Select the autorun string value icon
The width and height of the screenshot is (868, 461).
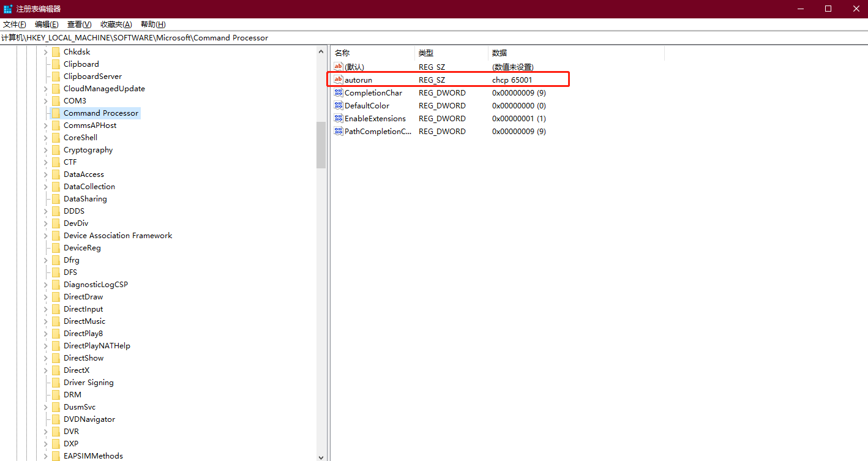(x=338, y=80)
